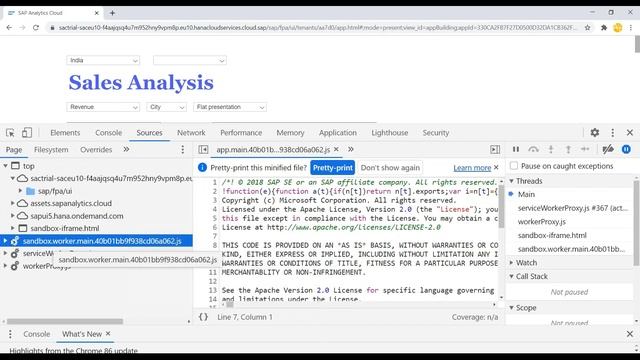
Task: Go back in browser history
Action: 9,28
